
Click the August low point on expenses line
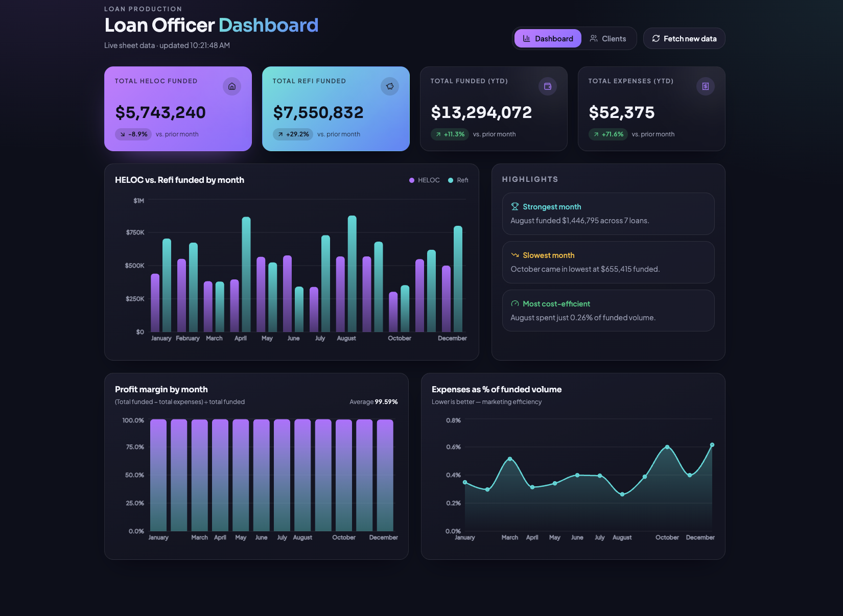pos(622,494)
